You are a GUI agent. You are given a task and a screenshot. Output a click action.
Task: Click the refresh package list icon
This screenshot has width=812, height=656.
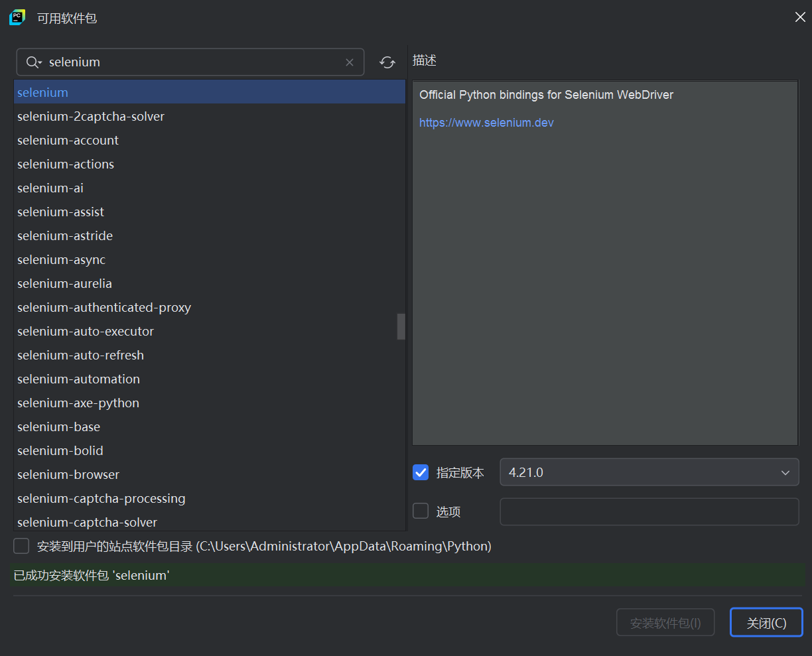point(387,62)
